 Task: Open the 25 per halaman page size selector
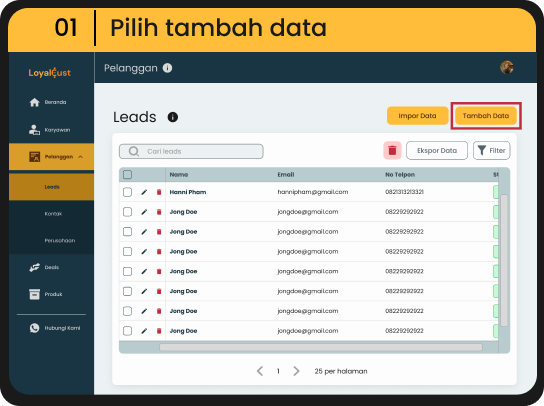click(341, 371)
